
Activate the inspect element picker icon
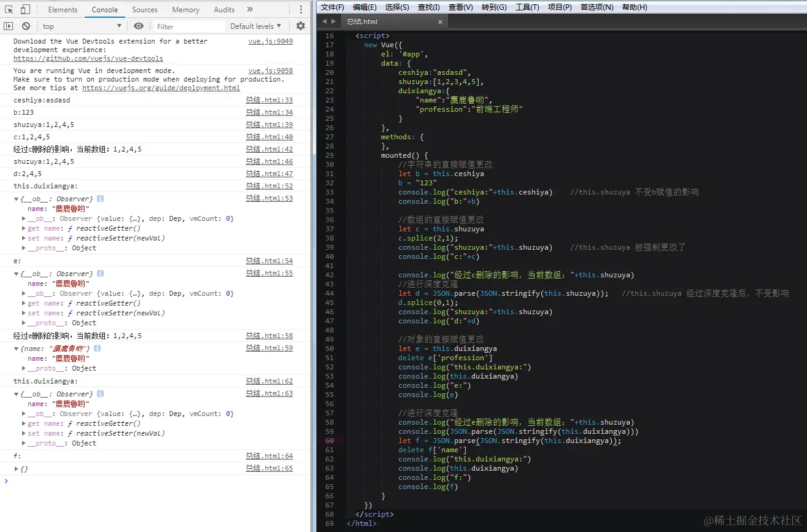coord(9,9)
